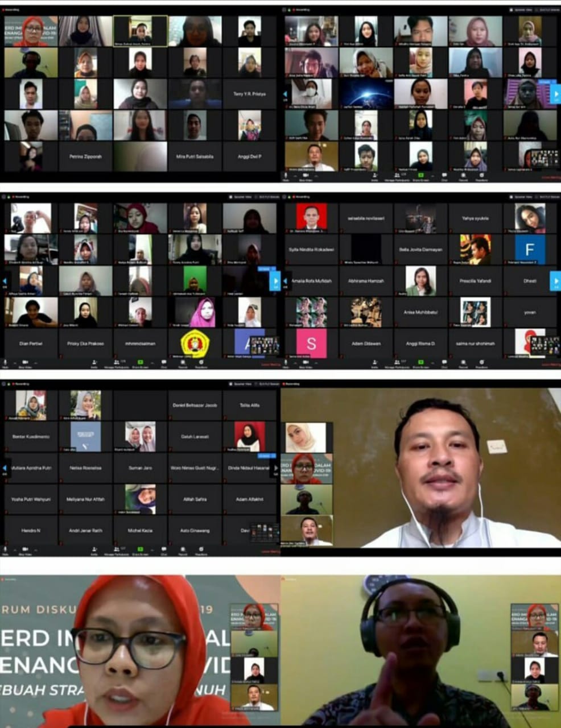Open Chat in the window showing Dian Pertiwi
This screenshot has height=728, width=561.
click(164, 363)
